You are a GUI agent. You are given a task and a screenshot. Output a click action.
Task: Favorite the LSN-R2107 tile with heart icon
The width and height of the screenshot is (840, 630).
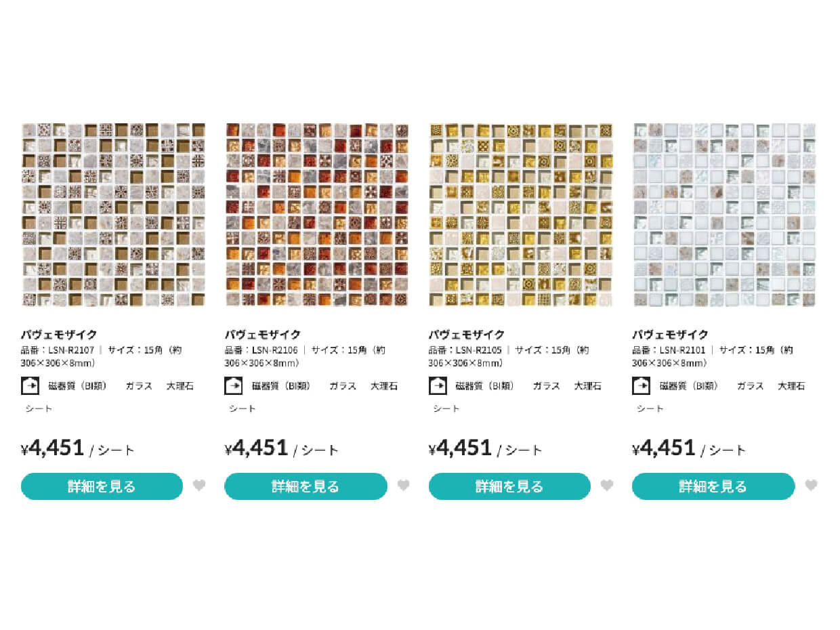199,485
